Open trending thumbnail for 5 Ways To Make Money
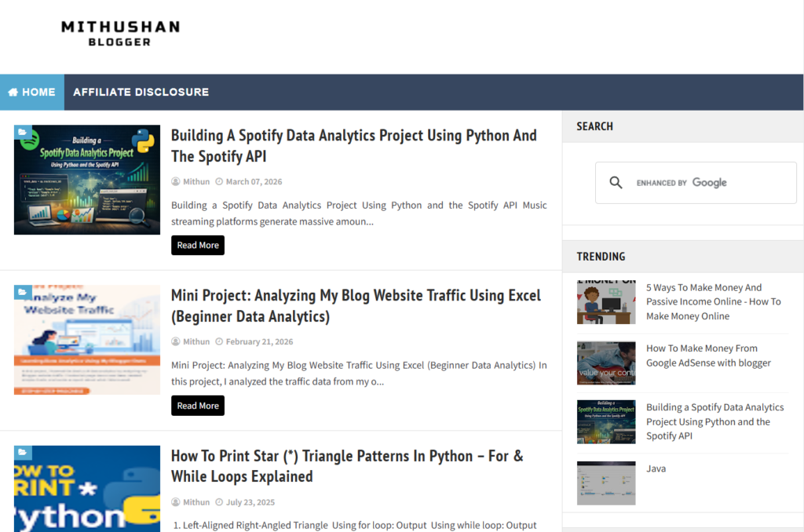The image size is (804, 532). click(x=605, y=301)
